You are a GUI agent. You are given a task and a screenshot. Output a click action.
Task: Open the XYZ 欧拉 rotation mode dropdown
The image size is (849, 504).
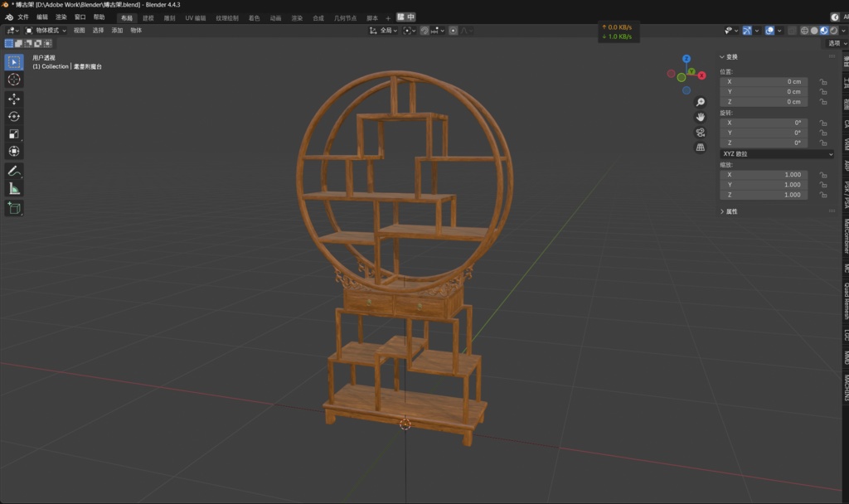click(776, 153)
